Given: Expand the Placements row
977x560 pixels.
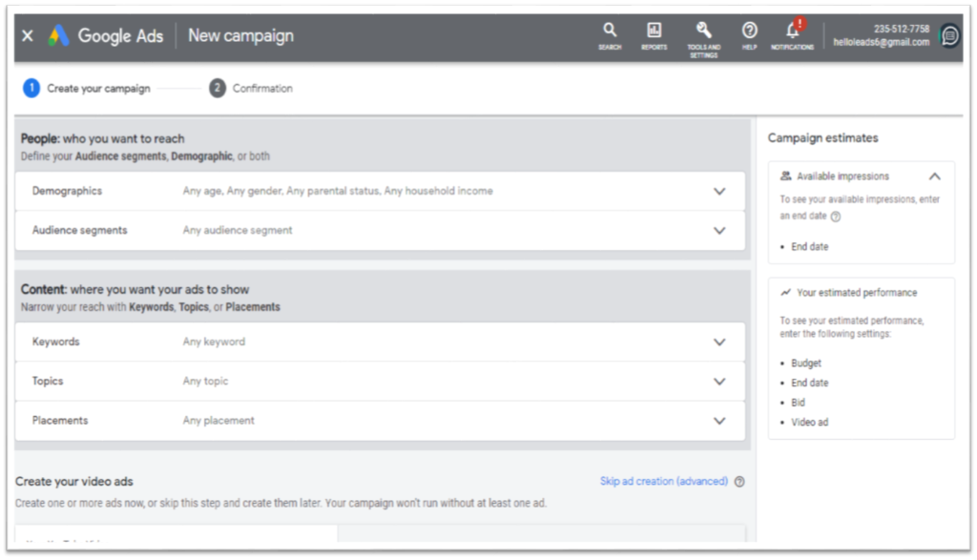Looking at the screenshot, I should [x=719, y=420].
